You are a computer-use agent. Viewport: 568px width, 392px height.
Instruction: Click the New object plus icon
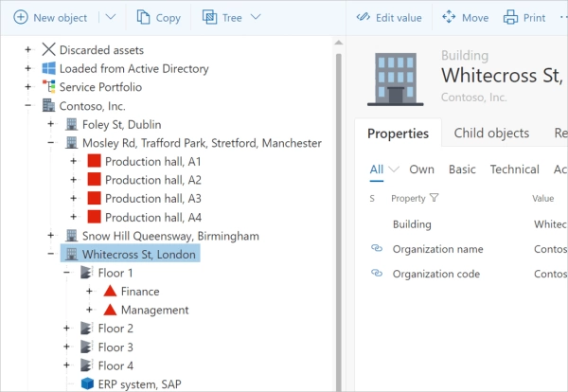[21, 17]
